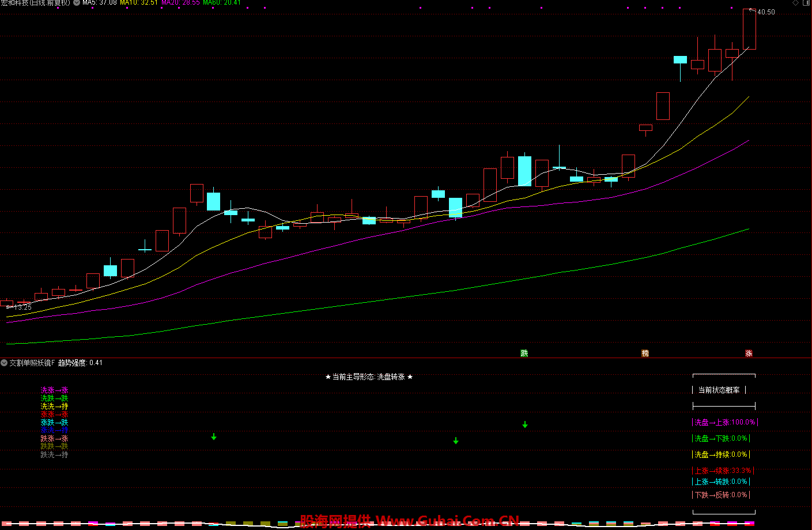Select the MA10: 32.51 label
812x530 pixels.
point(139,3)
